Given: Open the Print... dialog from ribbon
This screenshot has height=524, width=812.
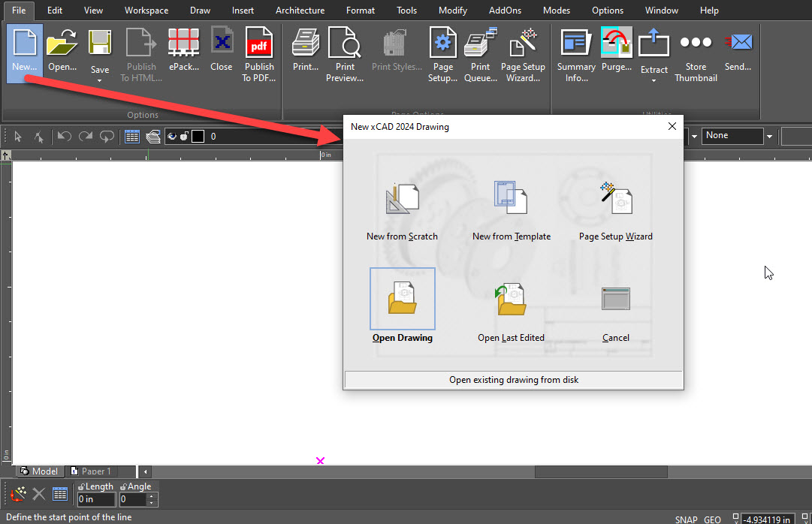Looking at the screenshot, I should click(x=306, y=51).
